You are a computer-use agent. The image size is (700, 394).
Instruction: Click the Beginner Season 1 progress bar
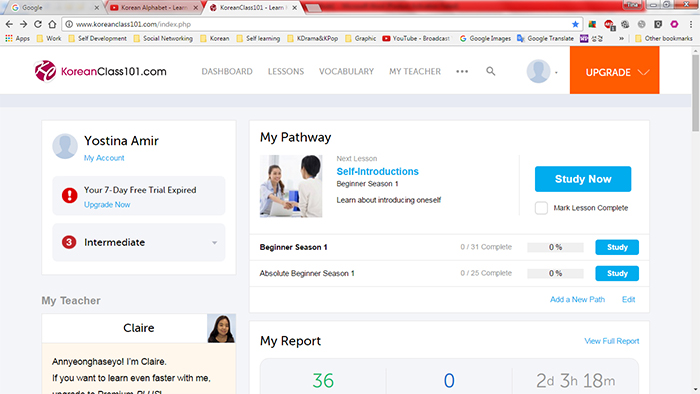(x=555, y=247)
